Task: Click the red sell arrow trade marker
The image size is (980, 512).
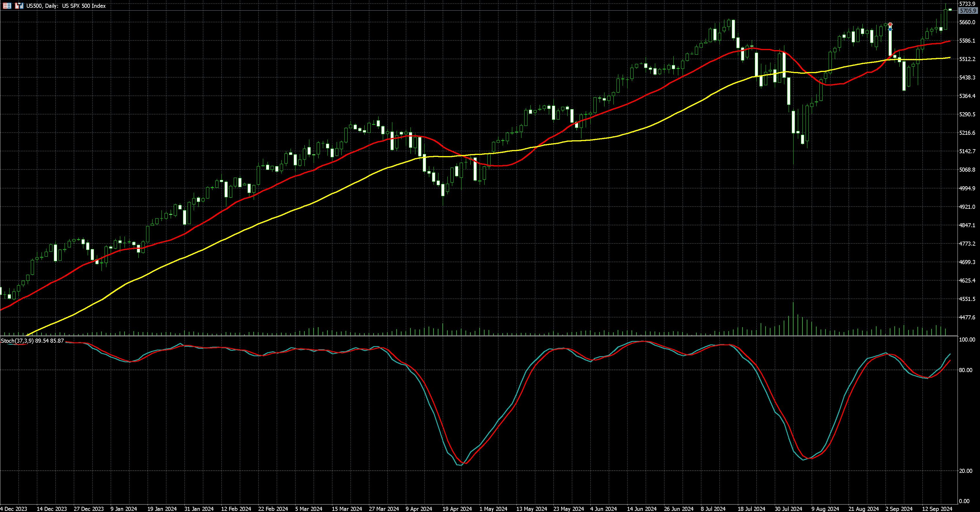Action: point(890,24)
